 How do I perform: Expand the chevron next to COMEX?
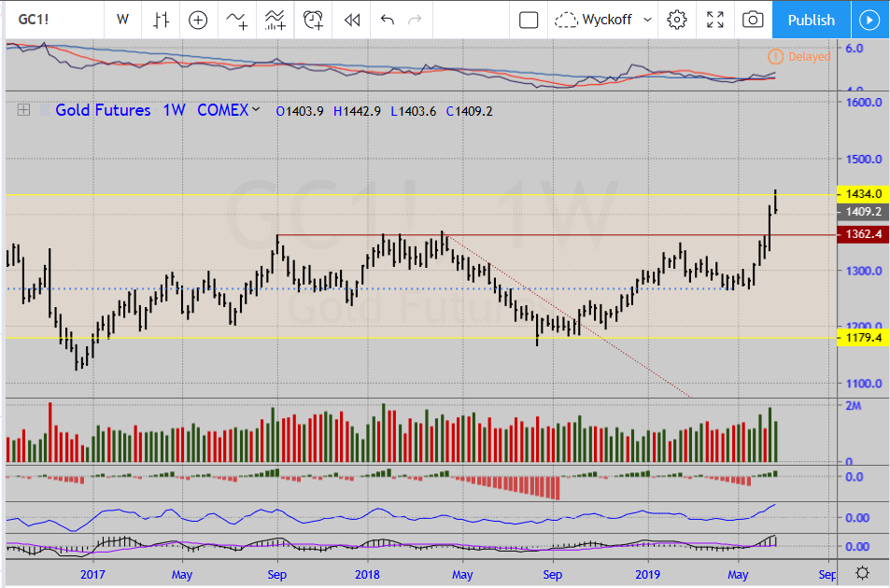pyautogui.click(x=256, y=110)
